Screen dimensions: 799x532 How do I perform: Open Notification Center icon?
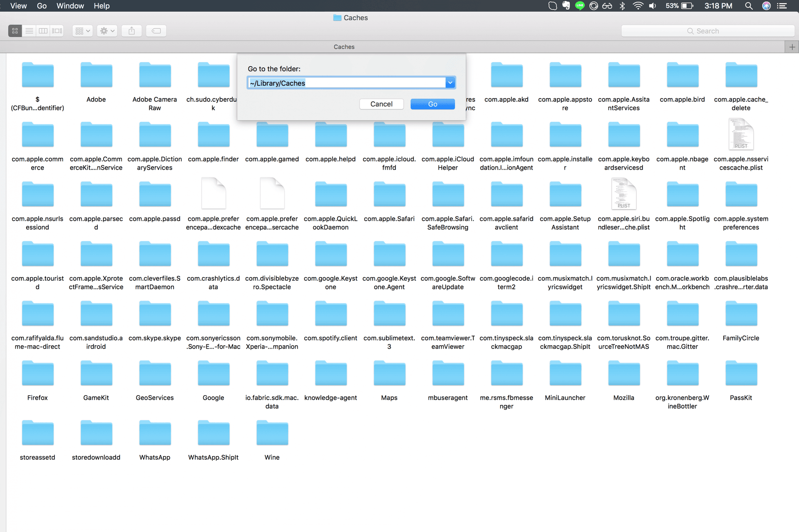tap(782, 6)
